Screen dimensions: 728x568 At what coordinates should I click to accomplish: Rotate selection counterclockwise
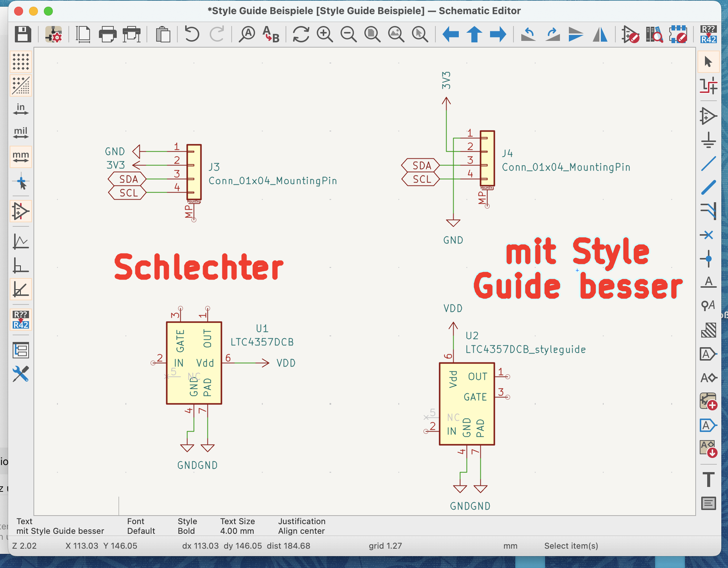click(x=528, y=34)
